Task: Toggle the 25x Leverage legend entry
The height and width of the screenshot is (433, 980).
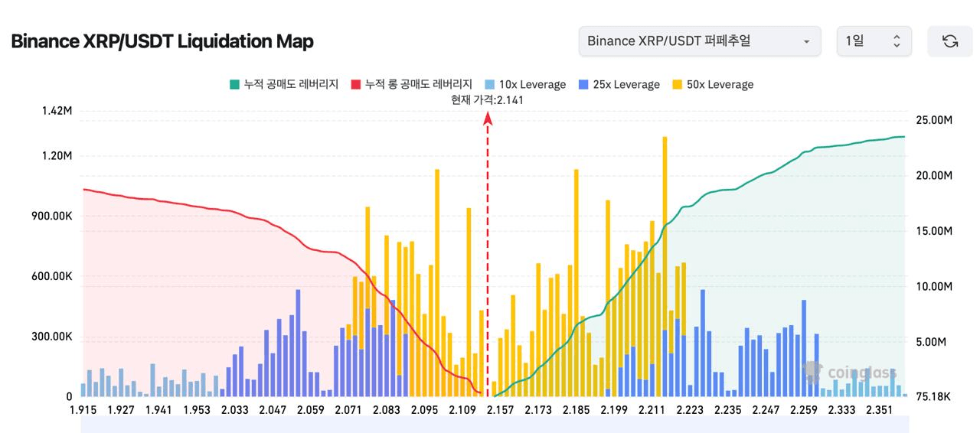Action: [x=619, y=84]
